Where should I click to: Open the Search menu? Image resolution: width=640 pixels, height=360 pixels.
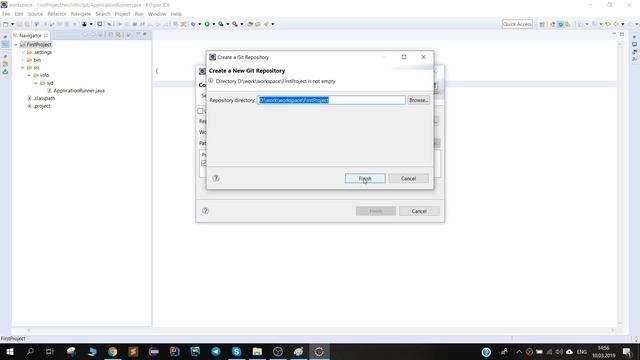103,14
